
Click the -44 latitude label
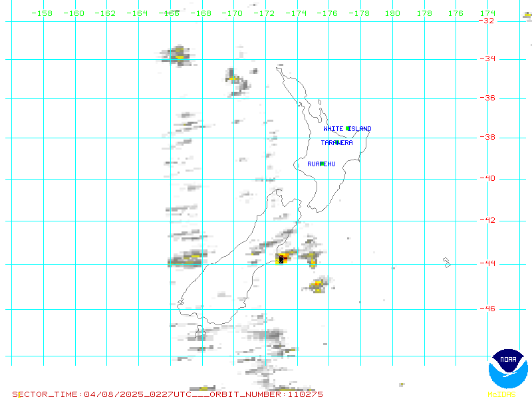[487, 263]
